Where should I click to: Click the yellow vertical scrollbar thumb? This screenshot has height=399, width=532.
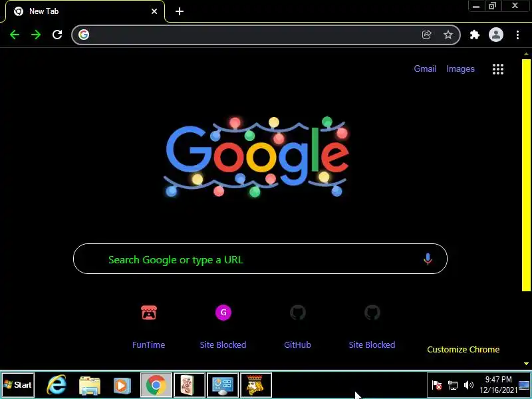click(526, 175)
